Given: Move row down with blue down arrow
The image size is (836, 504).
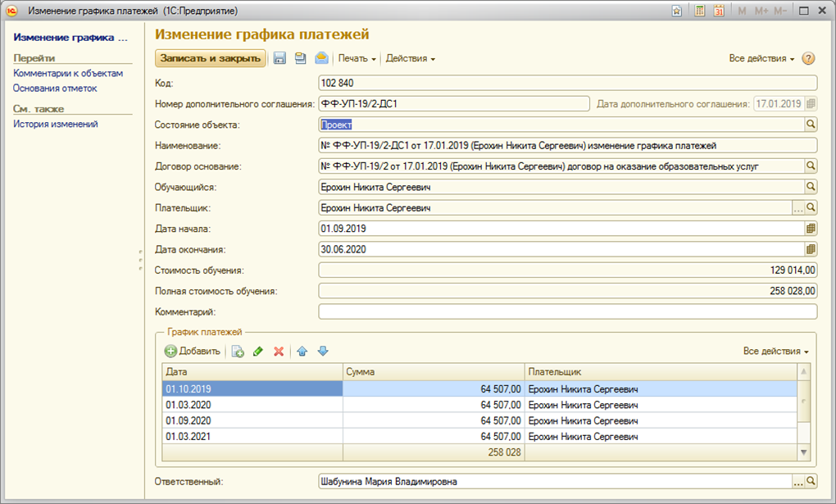Looking at the screenshot, I should pyautogui.click(x=322, y=351).
